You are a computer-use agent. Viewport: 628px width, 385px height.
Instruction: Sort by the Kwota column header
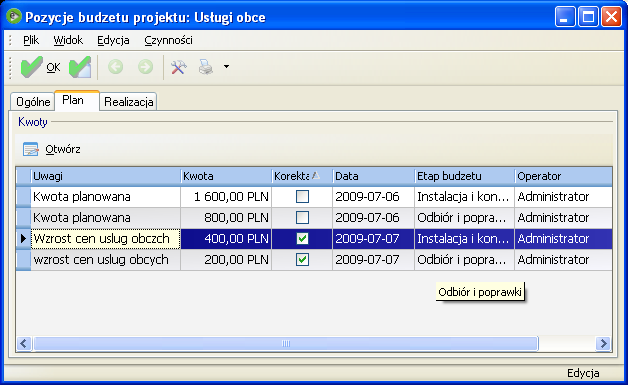226,176
